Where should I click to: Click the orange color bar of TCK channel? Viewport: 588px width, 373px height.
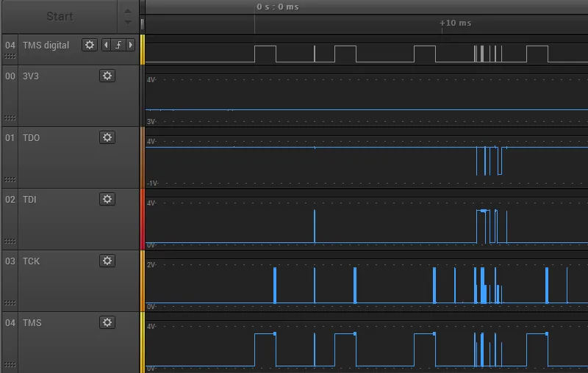coord(143,281)
